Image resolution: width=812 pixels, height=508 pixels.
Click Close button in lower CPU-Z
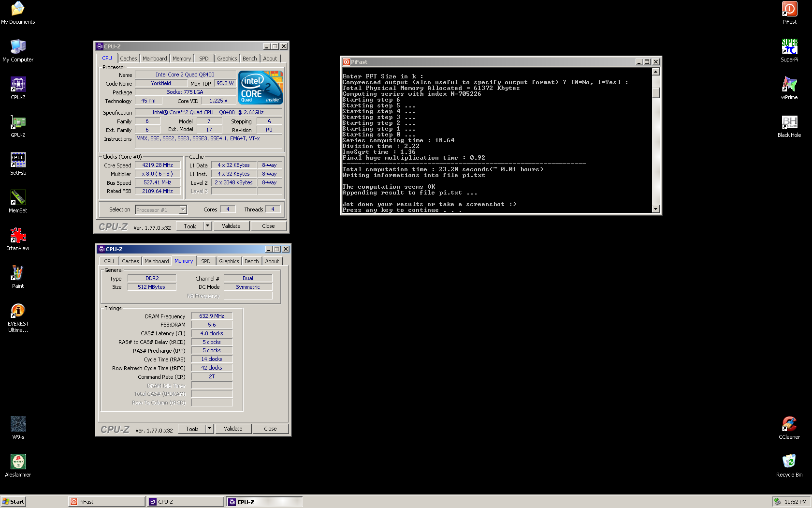point(270,429)
